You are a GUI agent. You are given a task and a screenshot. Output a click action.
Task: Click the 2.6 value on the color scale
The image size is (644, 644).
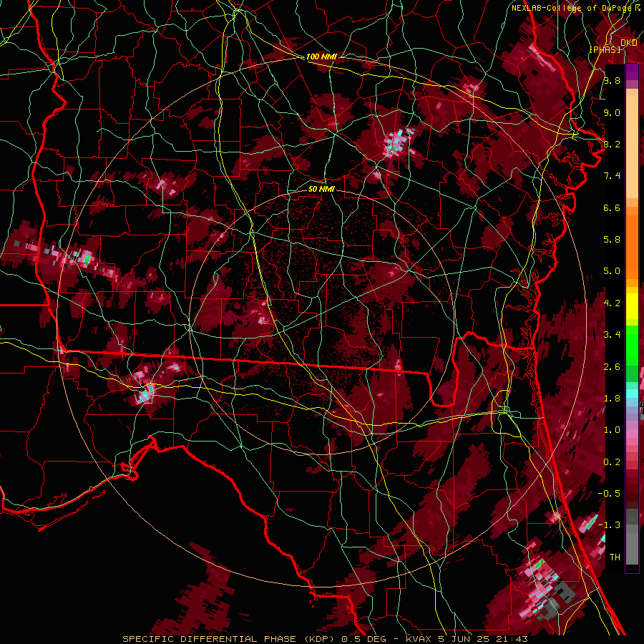point(612,367)
